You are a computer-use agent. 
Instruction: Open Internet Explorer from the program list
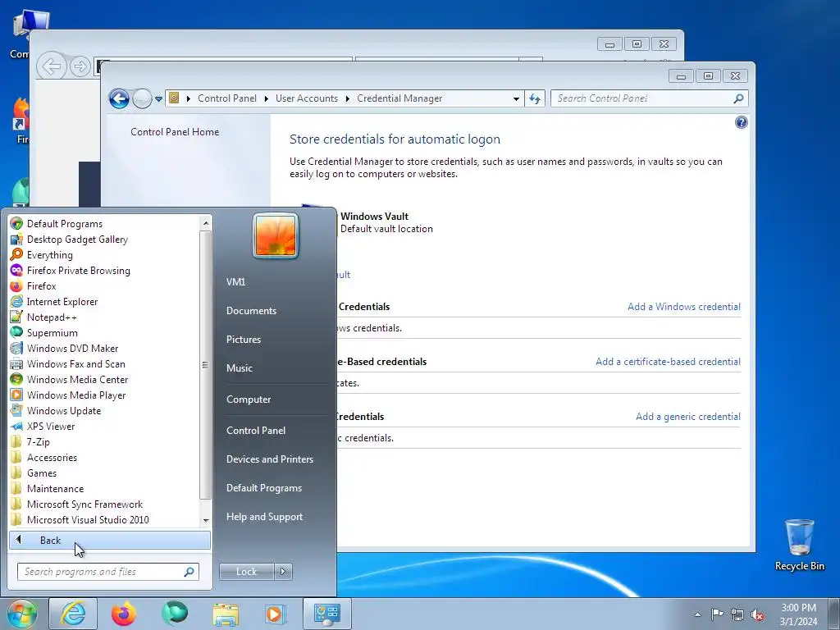point(62,301)
